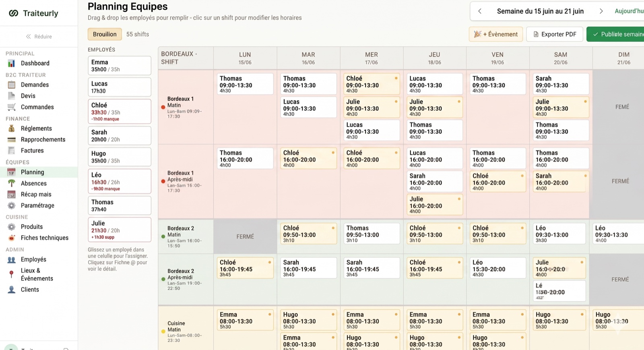The width and height of the screenshot is (644, 350).
Task: Click the Bordeaux 2 Après-midi row header
Action: [x=186, y=280]
